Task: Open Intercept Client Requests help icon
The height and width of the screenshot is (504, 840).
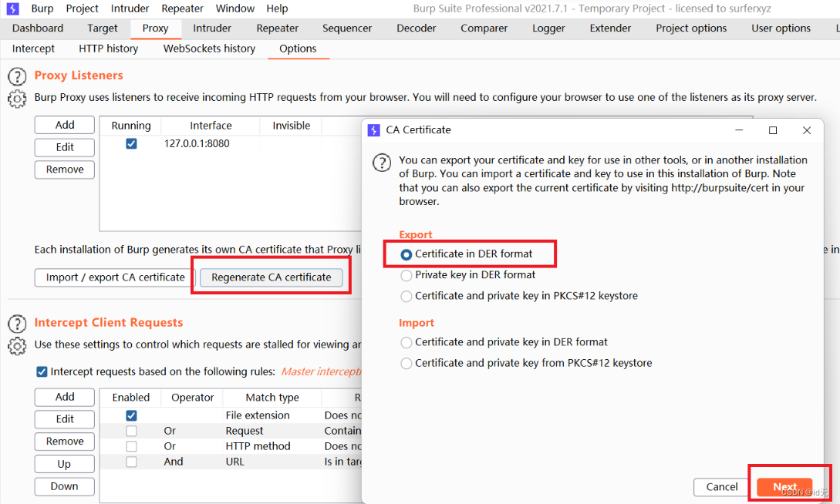Action: click(17, 324)
